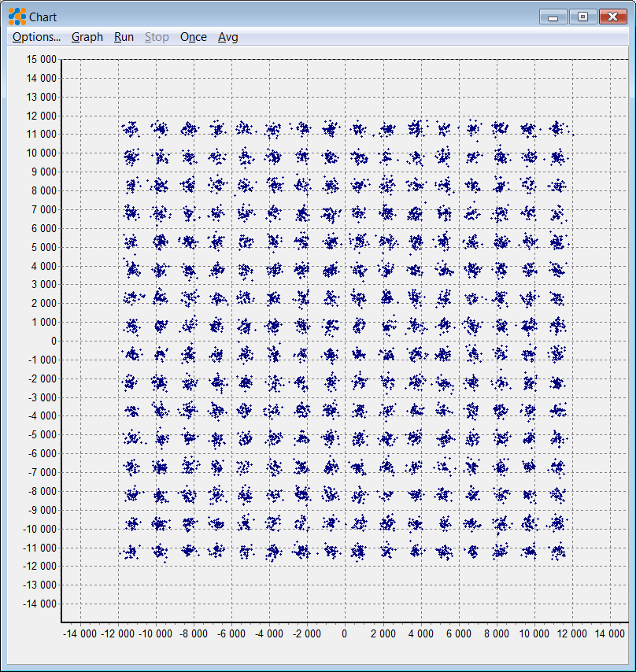Click the 12 000 y-axis label
The image size is (636, 672).
(41, 116)
